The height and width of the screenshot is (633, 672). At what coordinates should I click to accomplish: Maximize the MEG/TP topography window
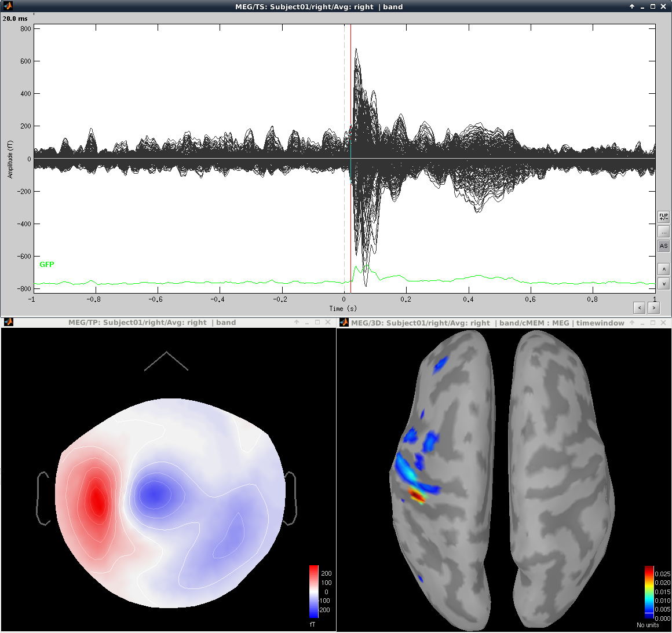pos(317,323)
